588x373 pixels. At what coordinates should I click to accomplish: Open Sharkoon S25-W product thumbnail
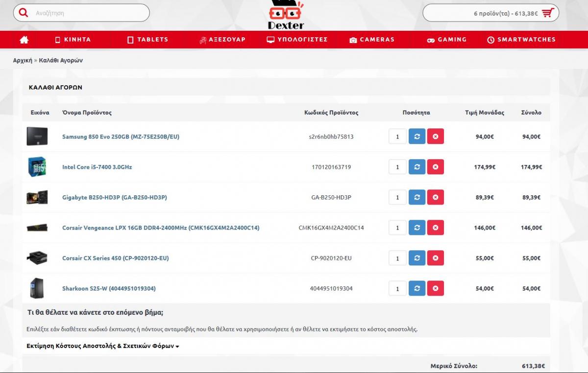click(x=37, y=288)
